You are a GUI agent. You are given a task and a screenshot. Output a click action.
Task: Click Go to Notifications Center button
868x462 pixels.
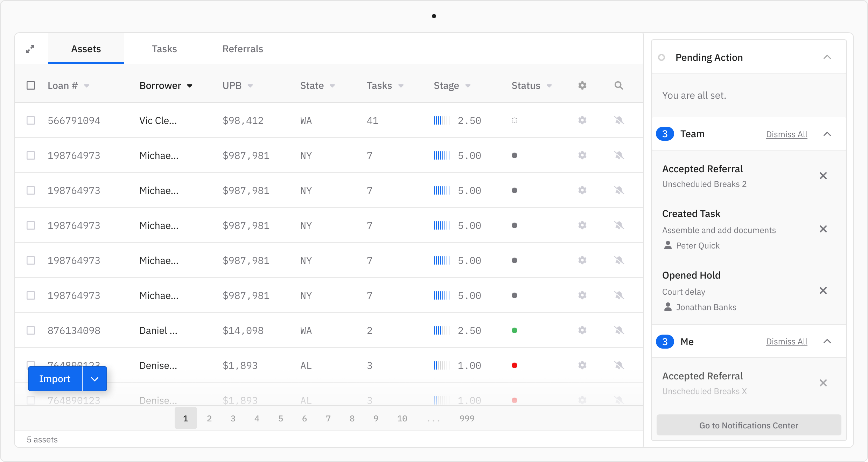pos(749,425)
